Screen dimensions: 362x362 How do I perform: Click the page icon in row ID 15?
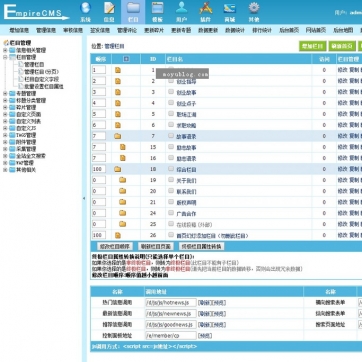[123, 147]
